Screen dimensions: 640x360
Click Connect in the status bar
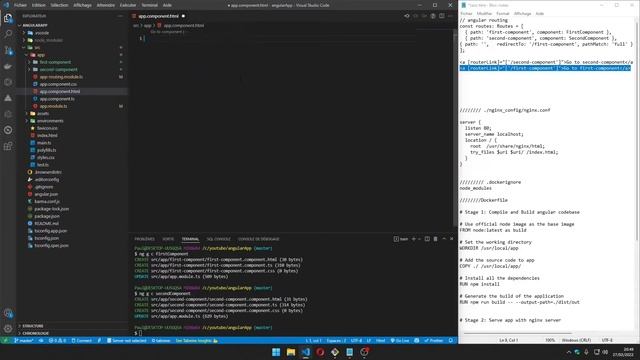pos(82,340)
